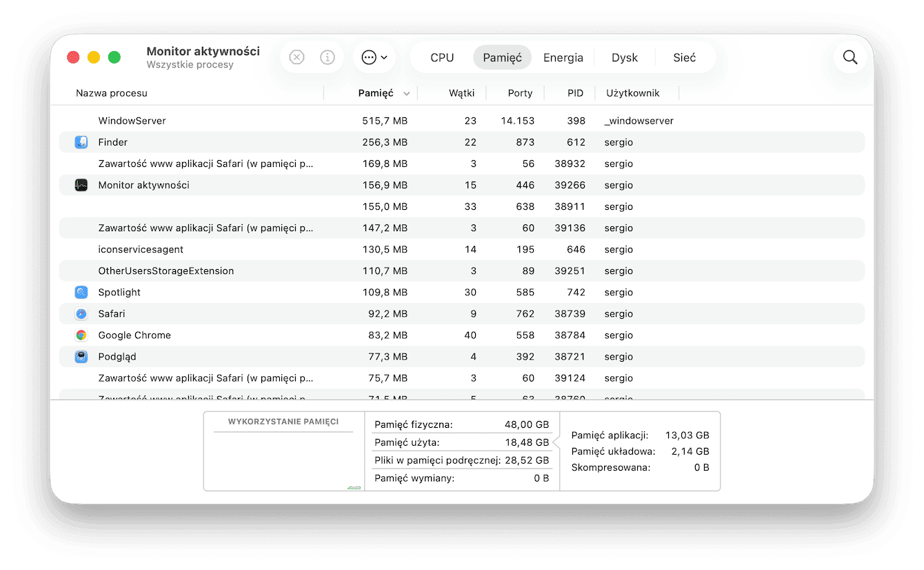924x570 pixels.
Task: Click the Skompresowana label
Action: (x=611, y=467)
